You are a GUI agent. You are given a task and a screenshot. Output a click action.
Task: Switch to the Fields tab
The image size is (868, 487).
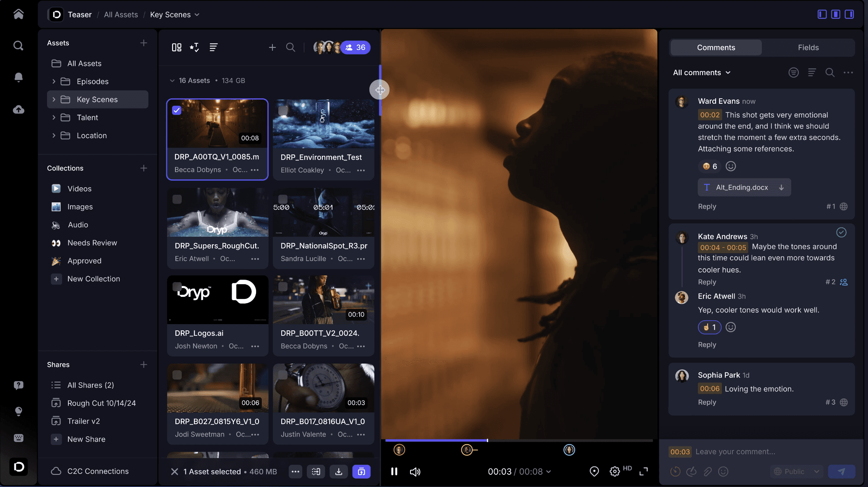point(808,47)
